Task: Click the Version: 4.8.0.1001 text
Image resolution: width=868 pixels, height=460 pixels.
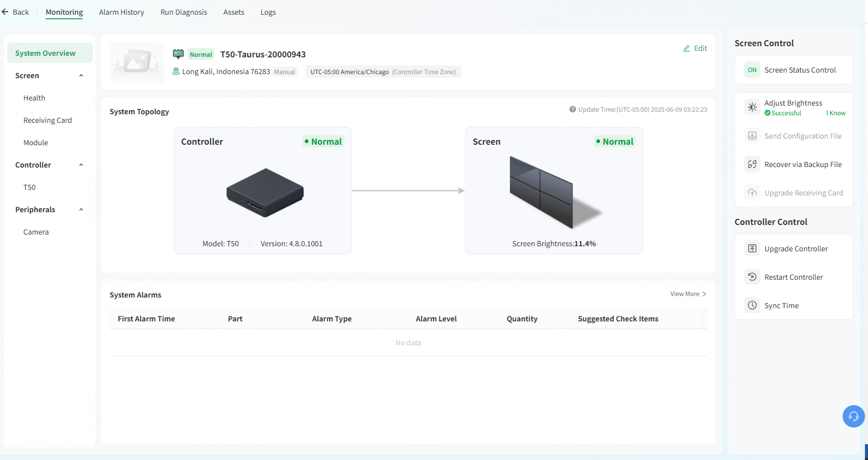Action: pos(292,244)
